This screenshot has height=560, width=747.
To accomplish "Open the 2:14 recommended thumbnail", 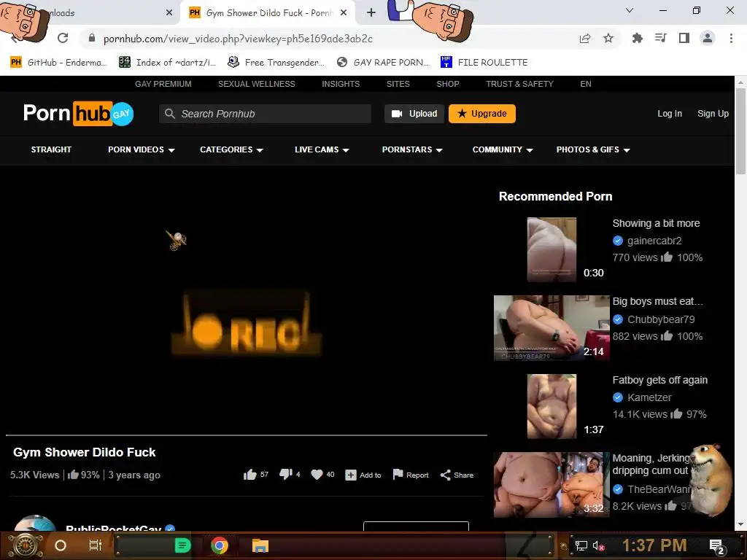I will (551, 328).
